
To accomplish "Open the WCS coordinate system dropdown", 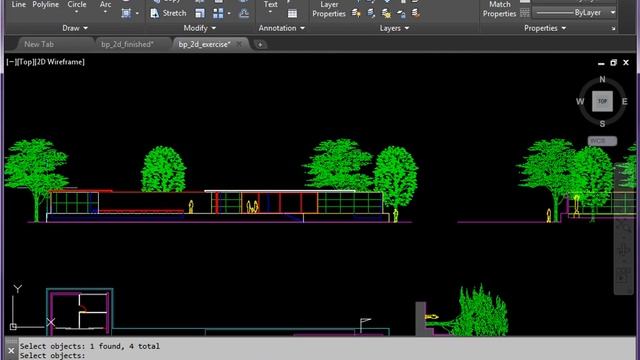I will point(602,141).
